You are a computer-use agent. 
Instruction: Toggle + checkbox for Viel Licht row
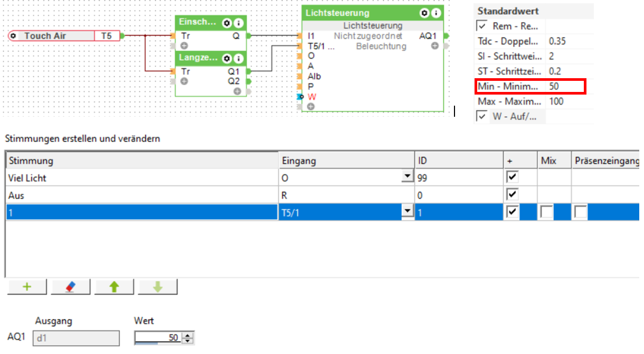click(512, 177)
